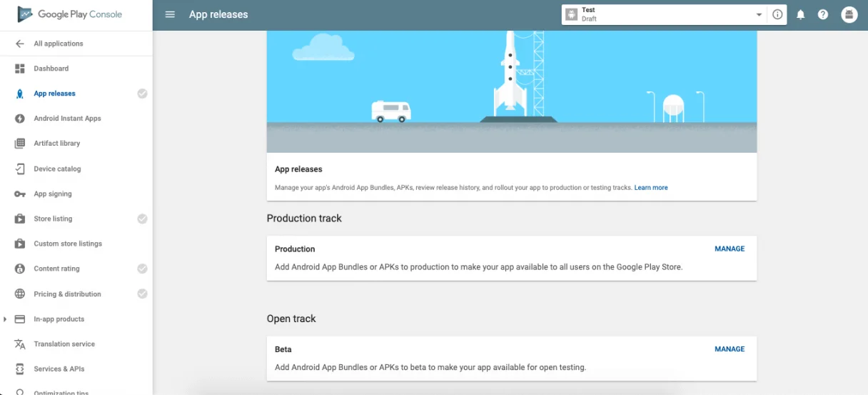The height and width of the screenshot is (395, 868).
Task: Select Android Instant Apps in sidebar
Action: pos(68,119)
